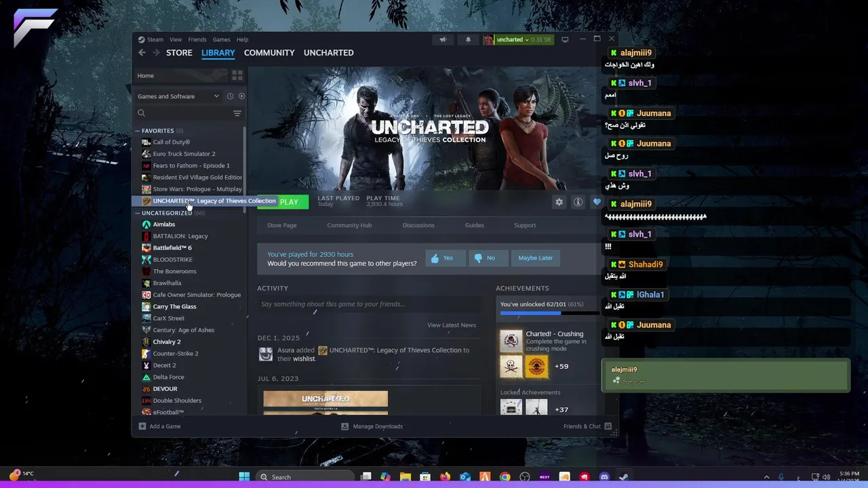Open File Explorer from the taskbar
868x488 pixels.
pos(406,477)
